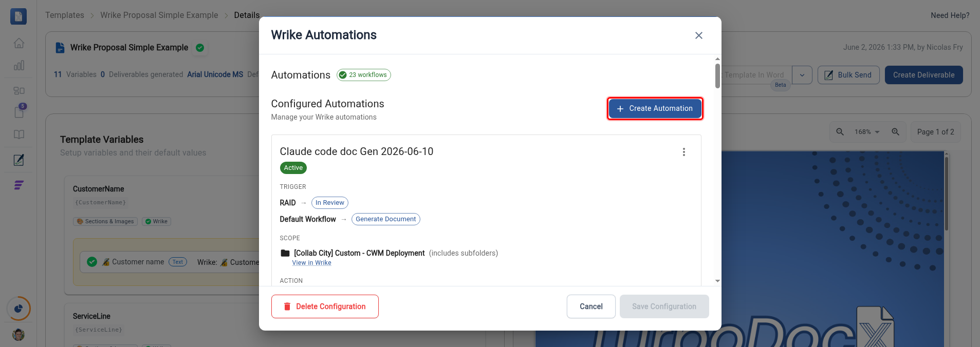Image resolution: width=980 pixels, height=347 pixels.
Task: Open the template editor pencil sidebar icon
Action: point(19,160)
